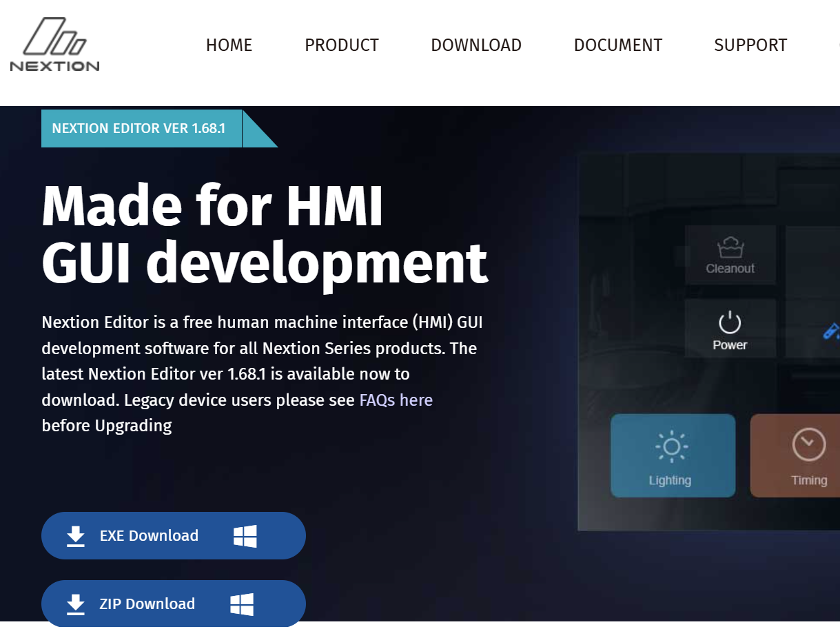This screenshot has height=629, width=840.
Task: Click the Windows logo on the EXE Download button
Action: pyautogui.click(x=245, y=536)
